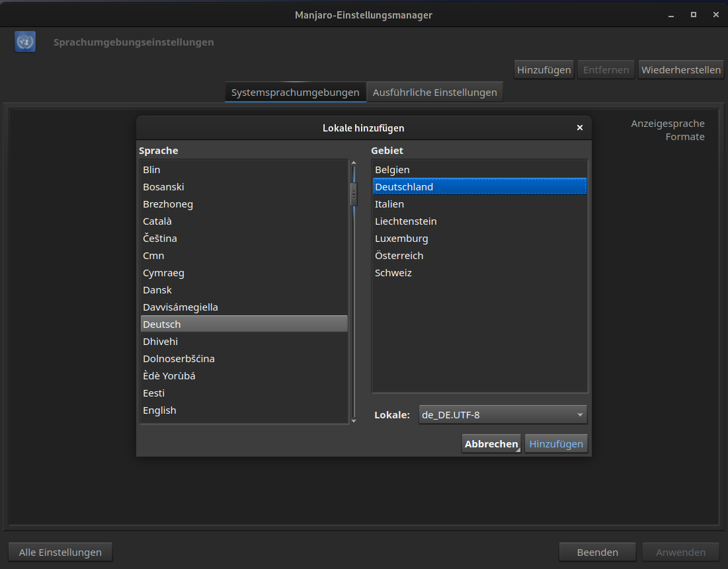
Task: Click Hinzufügen button in main toolbar
Action: coord(544,70)
